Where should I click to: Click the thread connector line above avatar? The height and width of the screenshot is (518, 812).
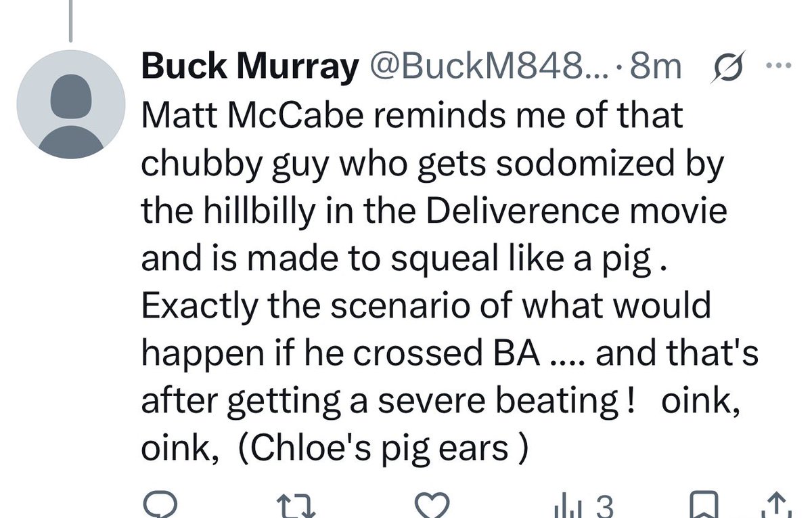pos(71,18)
